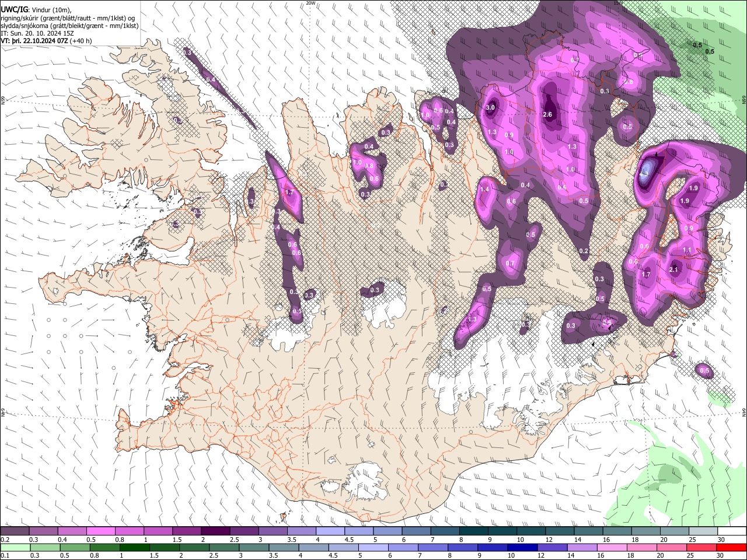Click the lower-scale darkest green swatch from 1 to 1.5
This screenshot has height=560, width=747.
(x=134, y=548)
